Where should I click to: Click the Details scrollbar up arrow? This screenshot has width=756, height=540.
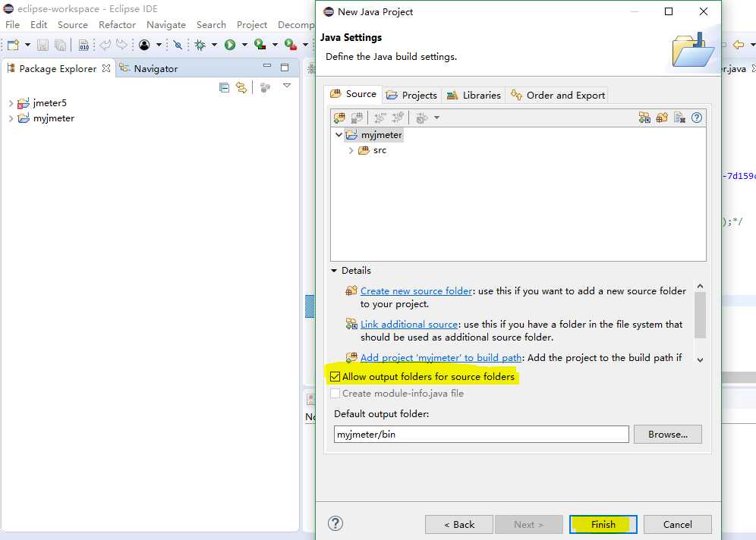click(700, 286)
